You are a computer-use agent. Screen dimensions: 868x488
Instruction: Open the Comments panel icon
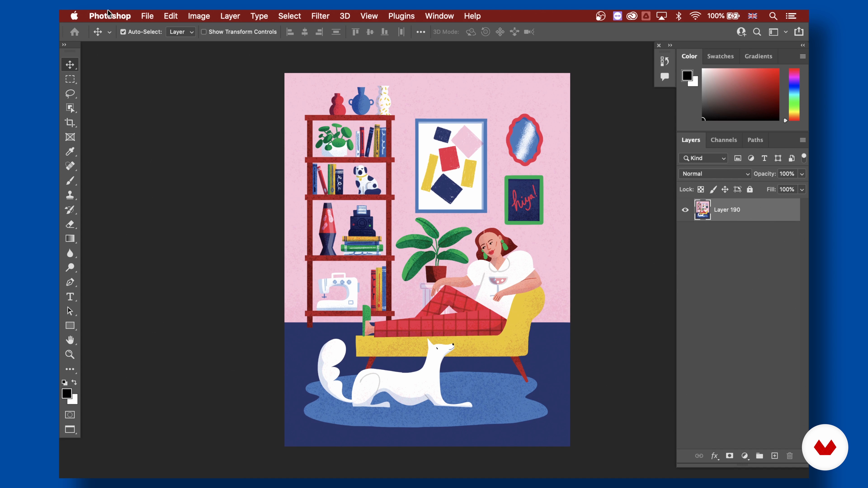pos(665,77)
